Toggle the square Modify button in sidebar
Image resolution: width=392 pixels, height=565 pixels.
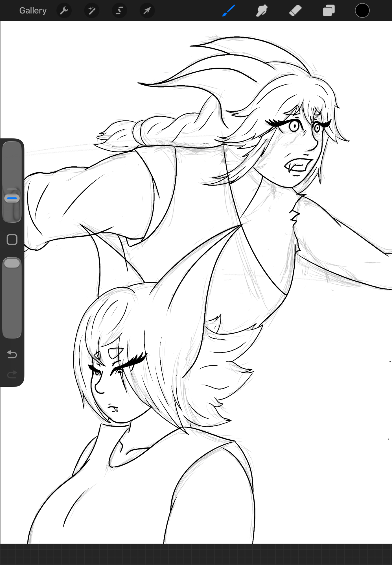(12, 240)
